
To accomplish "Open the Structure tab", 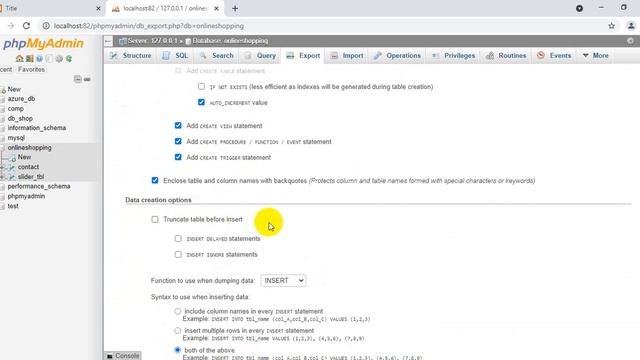I will pos(131,56).
